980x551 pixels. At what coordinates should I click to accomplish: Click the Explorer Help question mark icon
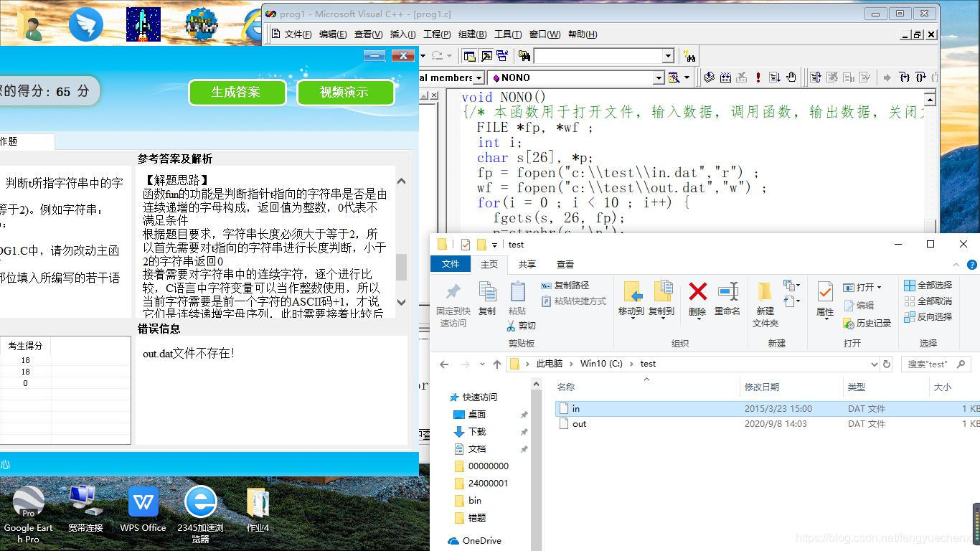[972, 264]
